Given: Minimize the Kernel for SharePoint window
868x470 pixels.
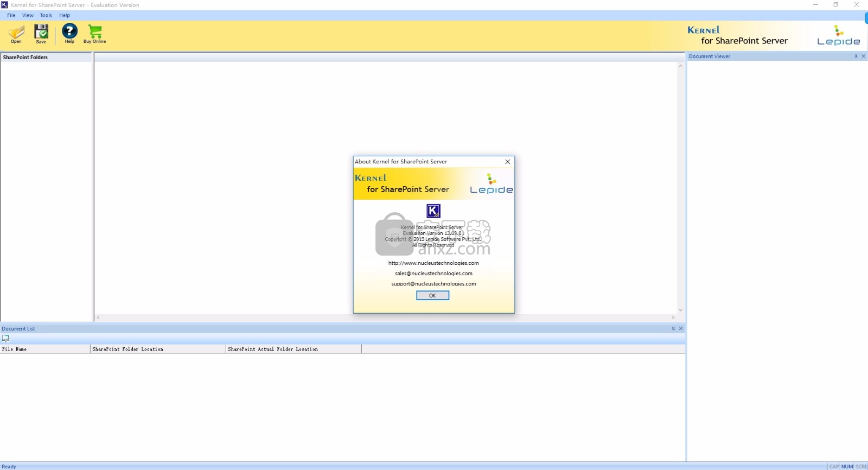Looking at the screenshot, I should click(815, 5).
